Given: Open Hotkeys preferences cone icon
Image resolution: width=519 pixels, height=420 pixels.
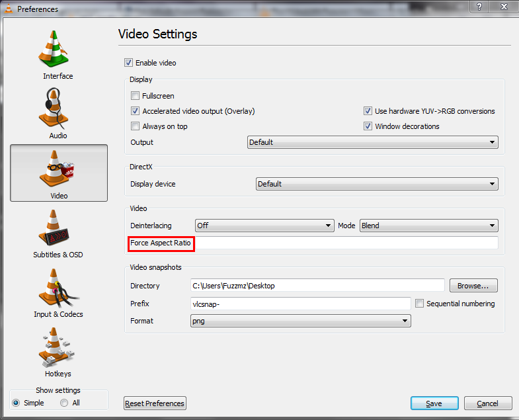Looking at the screenshot, I should tap(56, 347).
